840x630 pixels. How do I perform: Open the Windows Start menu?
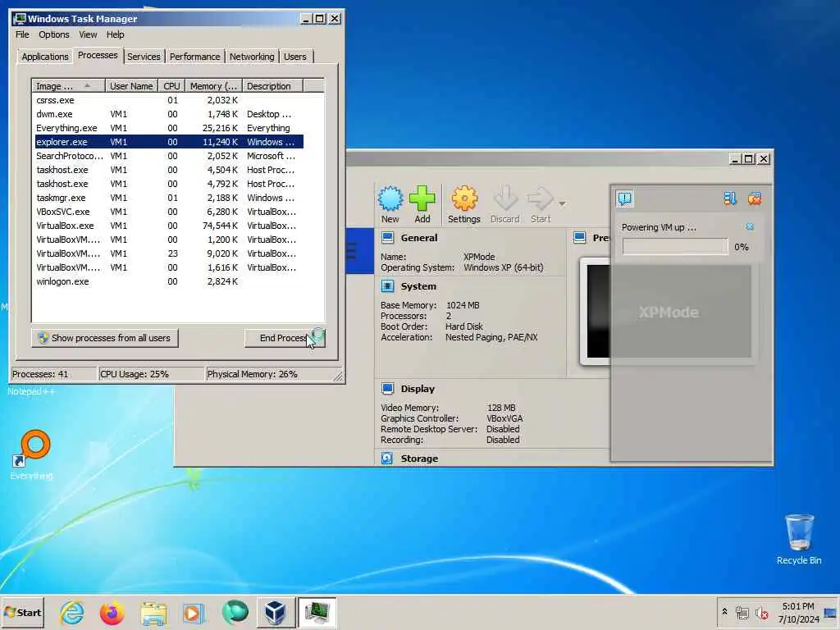[22, 612]
